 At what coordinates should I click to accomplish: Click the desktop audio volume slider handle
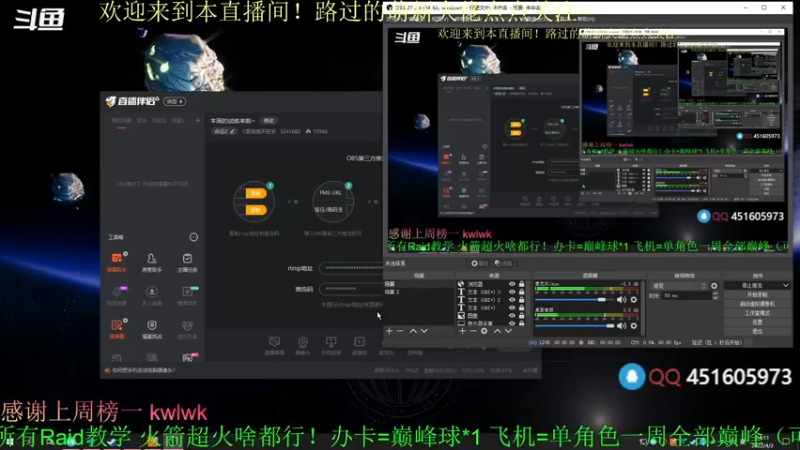[x=610, y=326]
